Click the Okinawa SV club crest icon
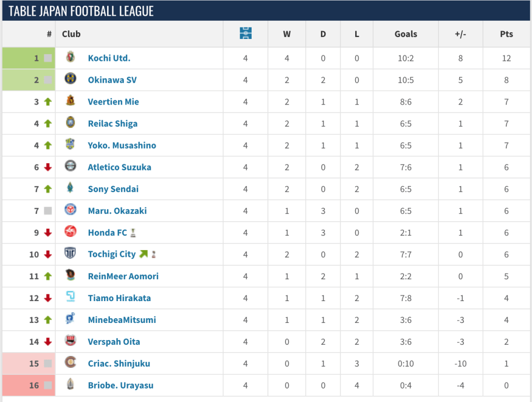The width and height of the screenshot is (532, 402). (x=70, y=79)
